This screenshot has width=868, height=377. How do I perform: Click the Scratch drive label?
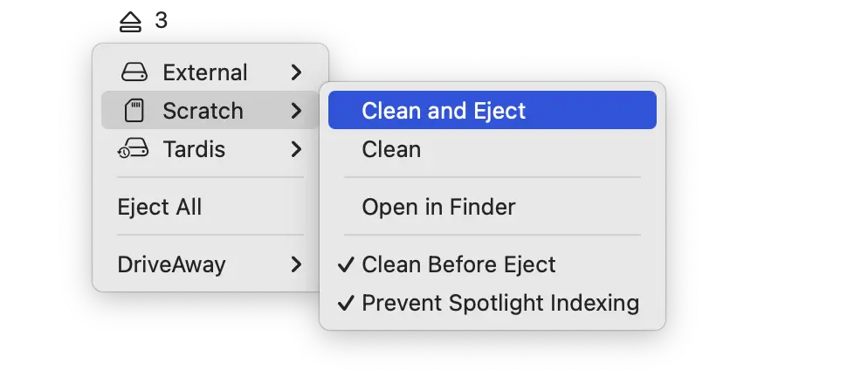203,111
